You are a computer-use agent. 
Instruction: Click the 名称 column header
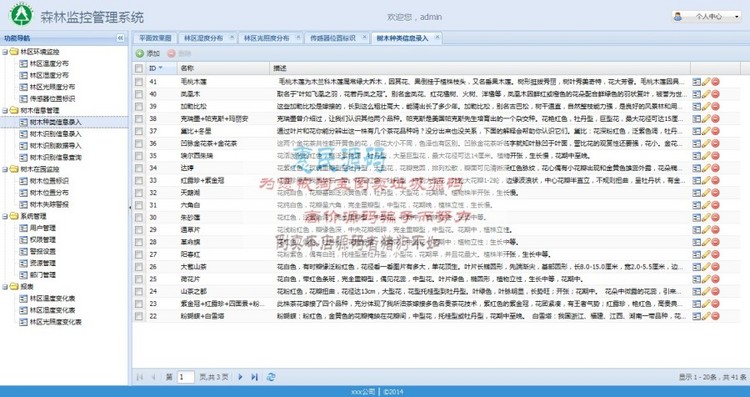point(222,68)
